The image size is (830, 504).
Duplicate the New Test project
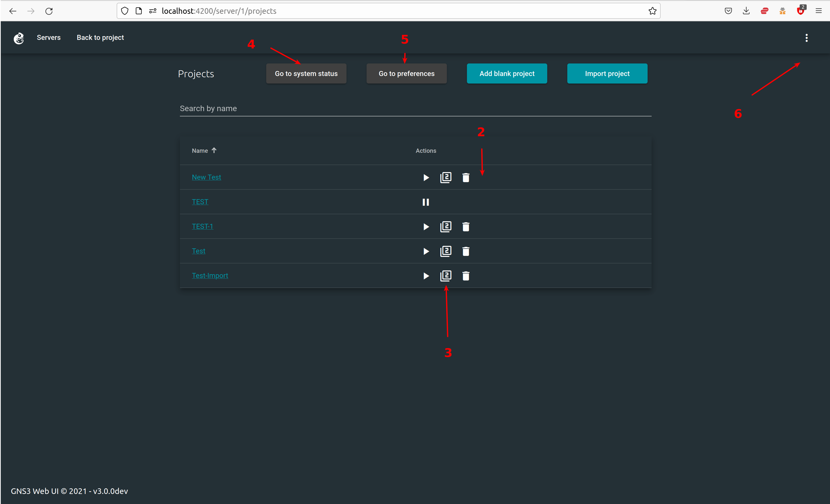(x=446, y=178)
